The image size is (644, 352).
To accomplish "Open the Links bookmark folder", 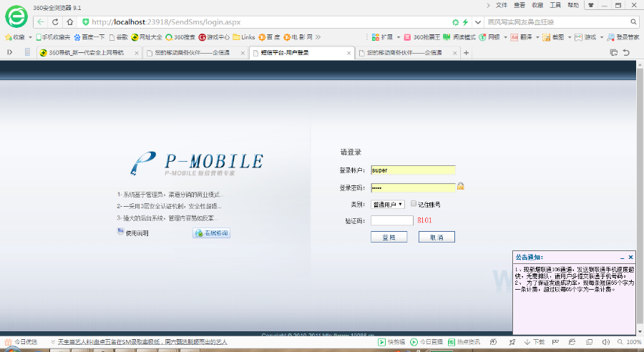I will tap(243, 37).
